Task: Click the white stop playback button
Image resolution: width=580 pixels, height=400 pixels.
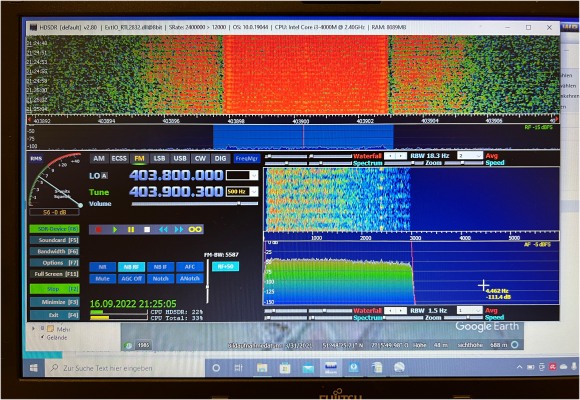Action: pyautogui.click(x=147, y=229)
